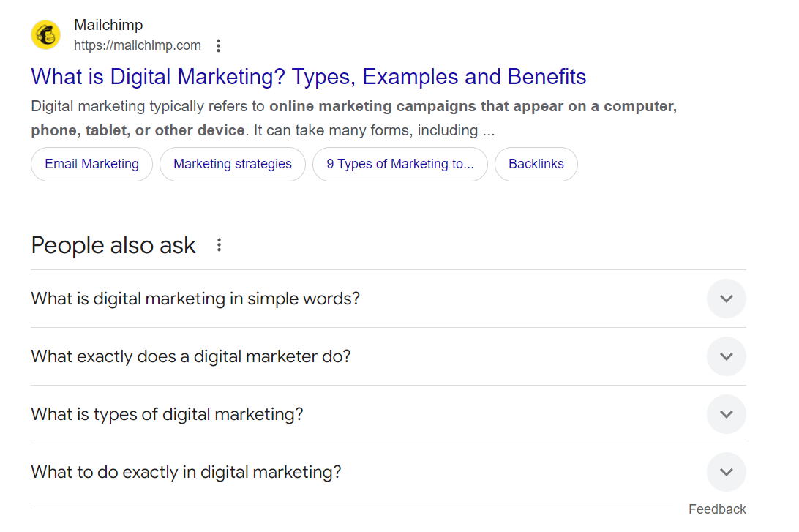799x532 pixels.
Task: Click the chevron beside 'What exactly does a digital marketer do?'
Action: coord(726,356)
